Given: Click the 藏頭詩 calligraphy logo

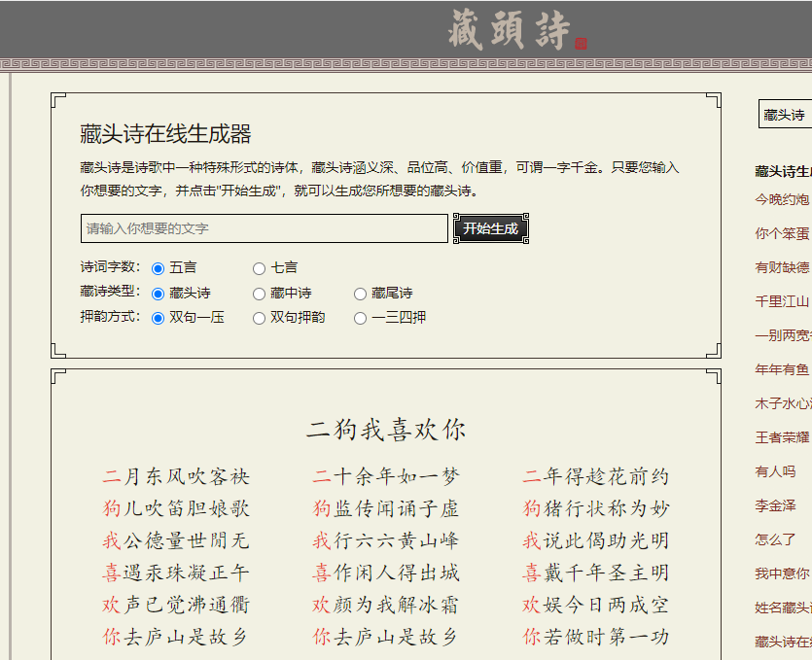Looking at the screenshot, I should [x=510, y=29].
